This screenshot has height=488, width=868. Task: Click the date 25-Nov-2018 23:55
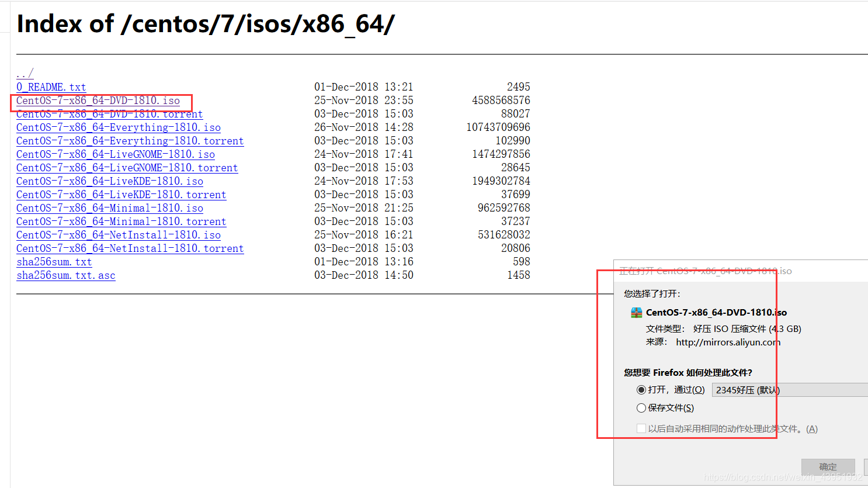click(364, 101)
